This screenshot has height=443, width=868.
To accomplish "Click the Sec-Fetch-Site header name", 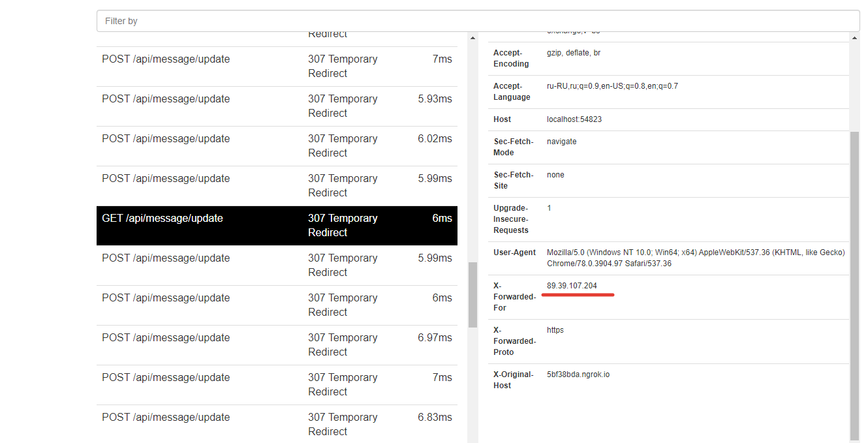I will point(513,180).
